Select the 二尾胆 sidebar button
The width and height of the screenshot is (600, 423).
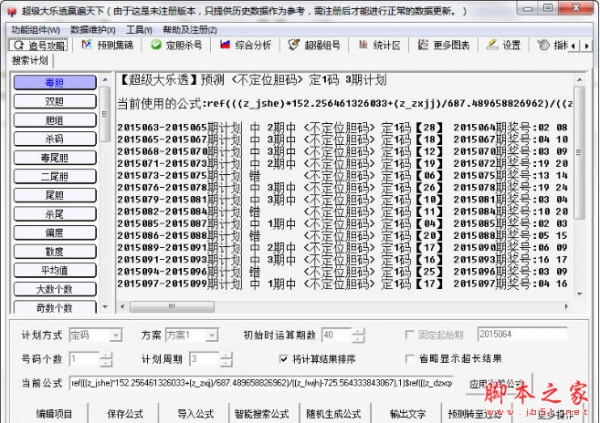tap(55, 176)
